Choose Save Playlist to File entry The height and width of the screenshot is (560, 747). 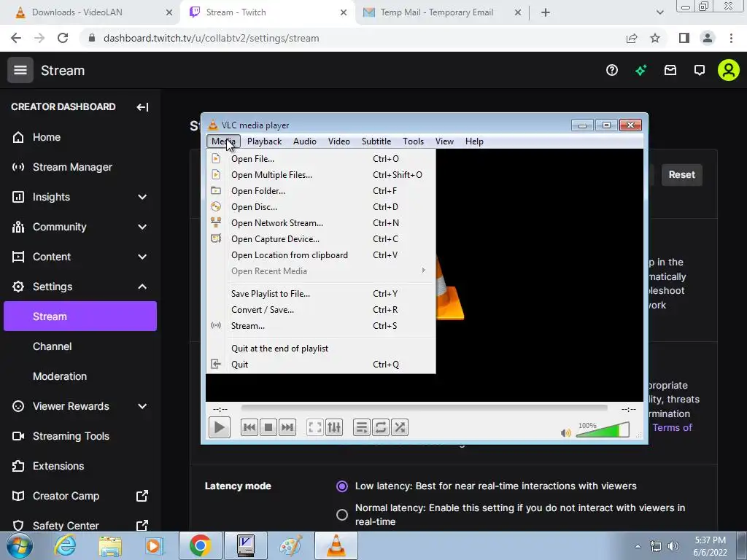point(321,294)
